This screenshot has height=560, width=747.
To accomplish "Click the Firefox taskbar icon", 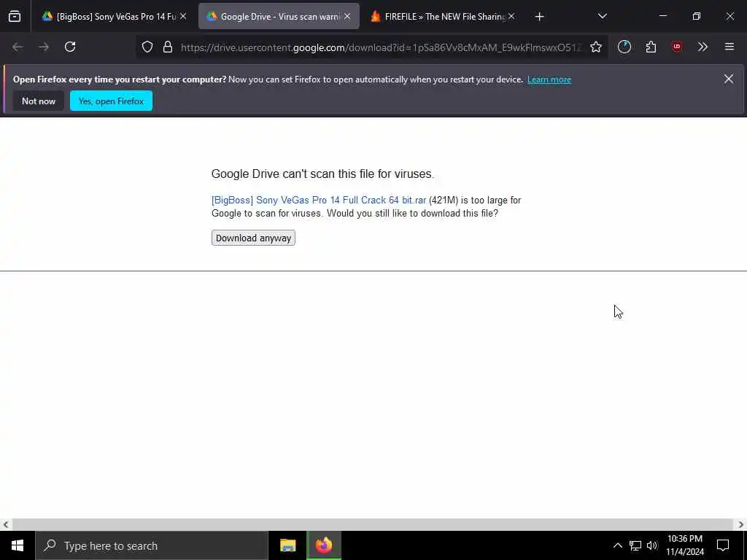I will coord(324,545).
